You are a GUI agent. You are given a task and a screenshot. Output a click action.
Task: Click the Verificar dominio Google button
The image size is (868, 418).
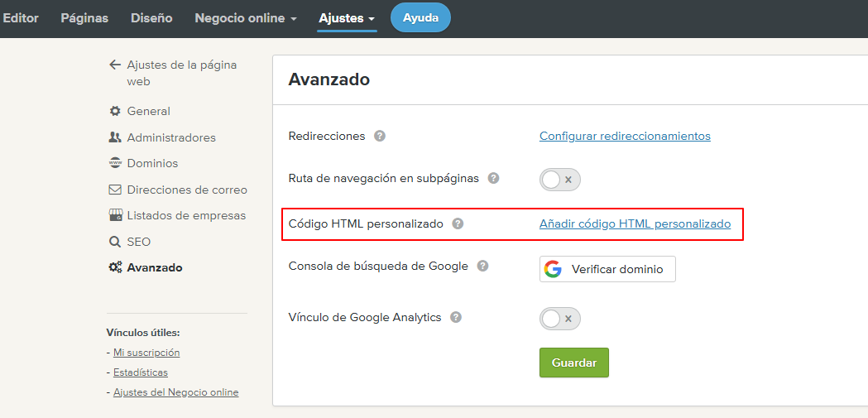pyautogui.click(x=607, y=269)
